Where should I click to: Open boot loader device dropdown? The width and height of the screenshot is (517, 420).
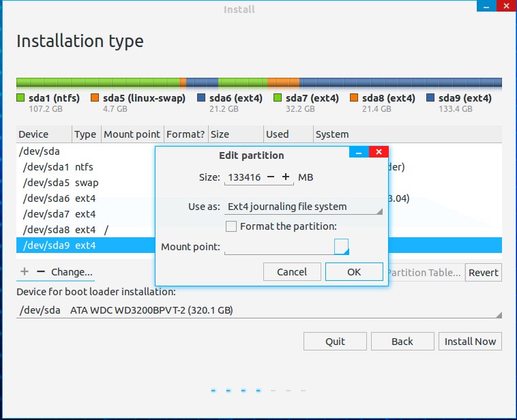click(259, 310)
